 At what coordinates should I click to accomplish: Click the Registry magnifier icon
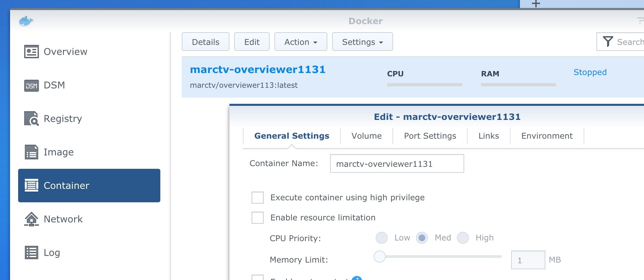point(32,119)
